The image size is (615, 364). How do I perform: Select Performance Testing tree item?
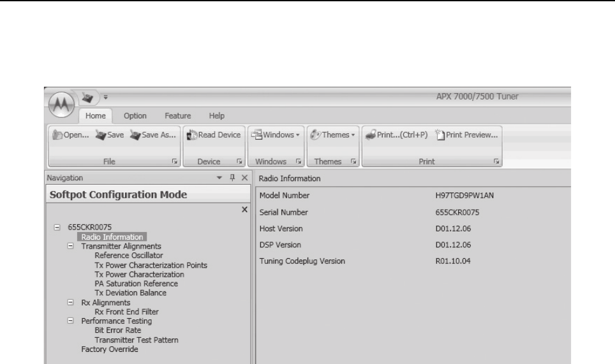pyautogui.click(x=117, y=321)
